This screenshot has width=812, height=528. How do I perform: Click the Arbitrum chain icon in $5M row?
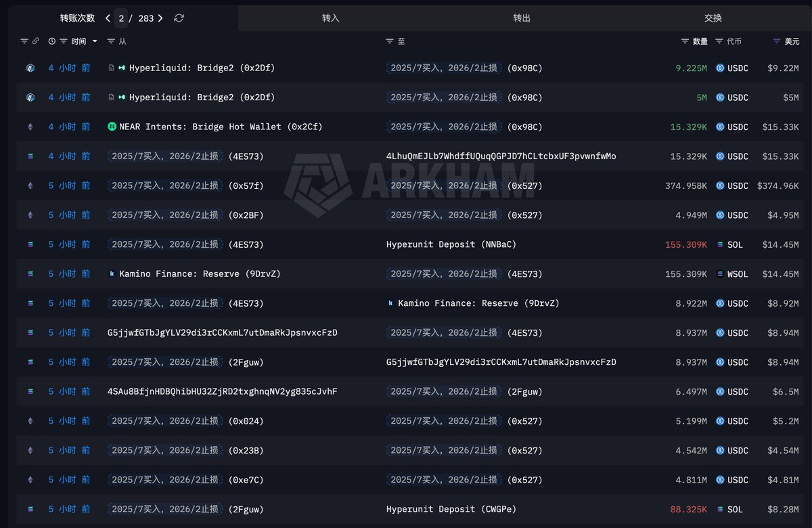[x=30, y=97]
